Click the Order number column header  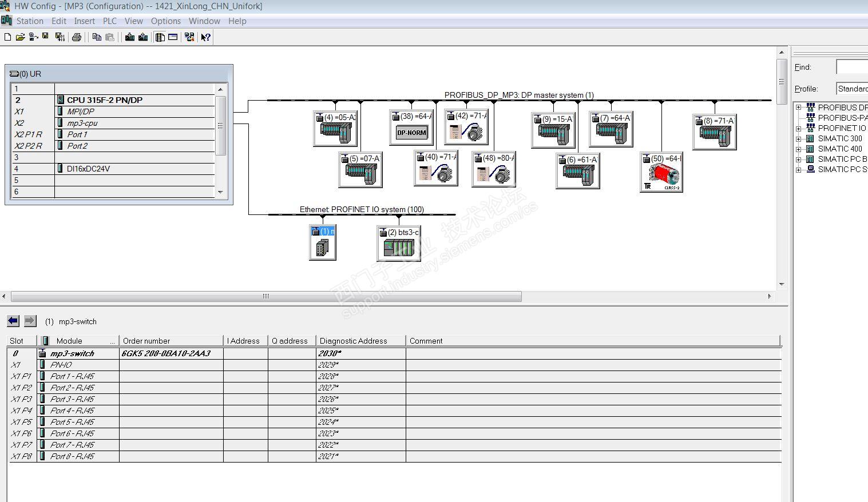171,341
